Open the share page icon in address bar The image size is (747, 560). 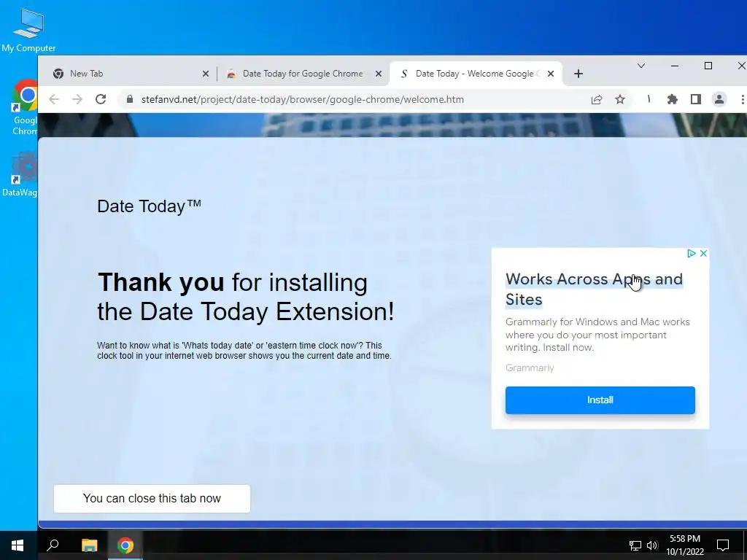point(597,99)
